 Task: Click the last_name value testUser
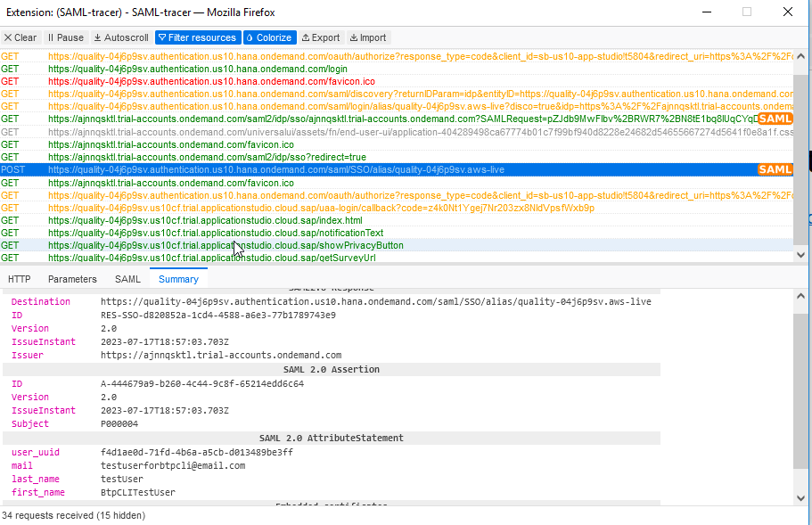(122, 479)
